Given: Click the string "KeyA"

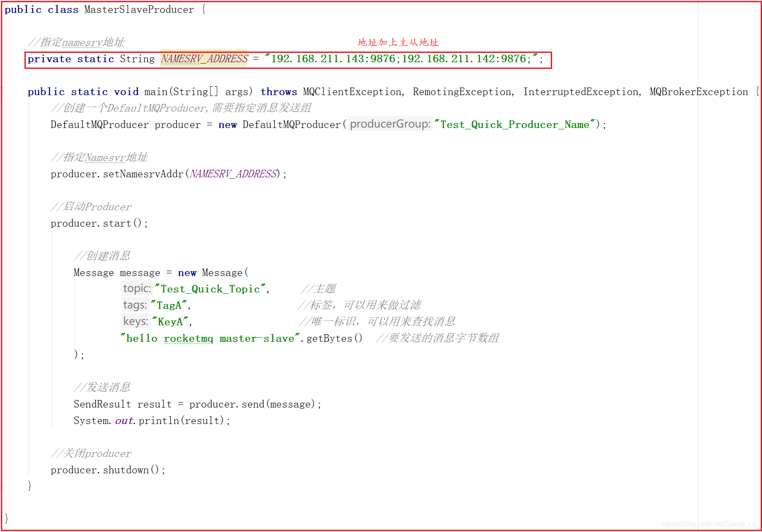Looking at the screenshot, I should pyautogui.click(x=170, y=322).
